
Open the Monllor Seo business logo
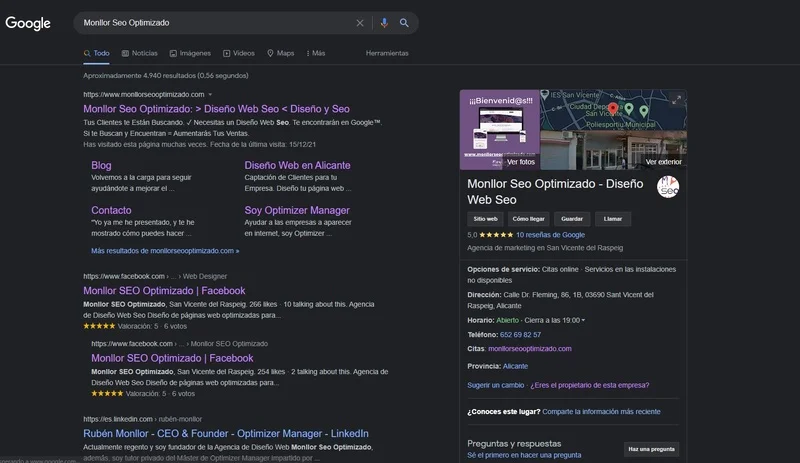[668, 186]
